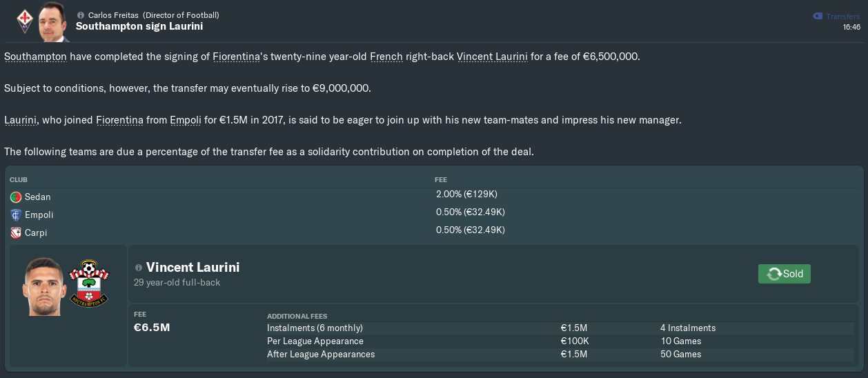868x378 pixels.
Task: Click Vincent Laurini name in player card
Action: (193, 268)
